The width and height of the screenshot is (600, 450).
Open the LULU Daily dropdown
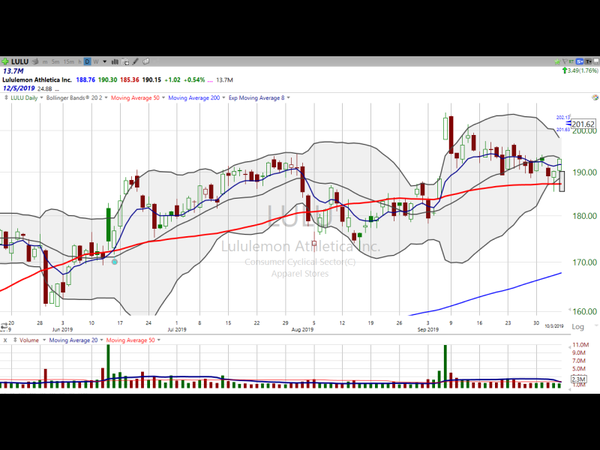[x=41, y=98]
